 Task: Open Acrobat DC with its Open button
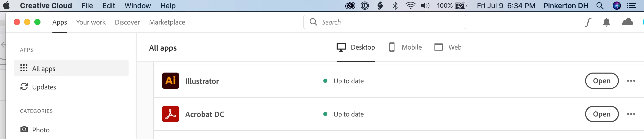pyautogui.click(x=602, y=114)
